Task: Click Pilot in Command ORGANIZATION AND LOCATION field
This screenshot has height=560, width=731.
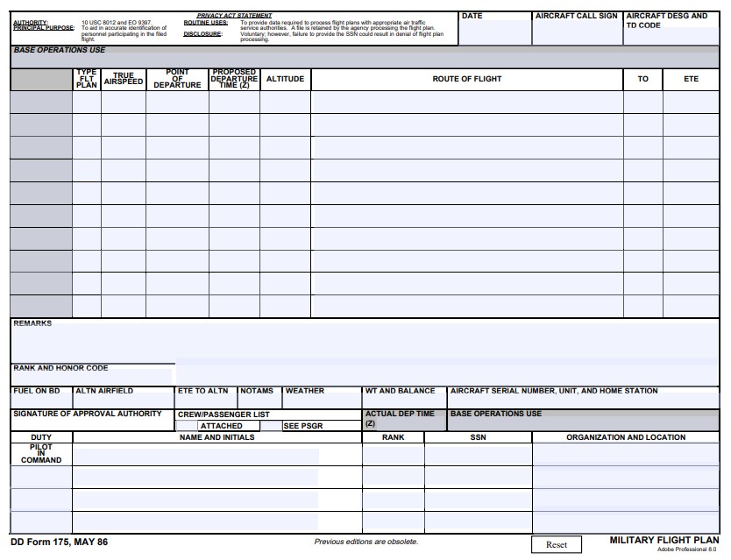Action: 626,455
